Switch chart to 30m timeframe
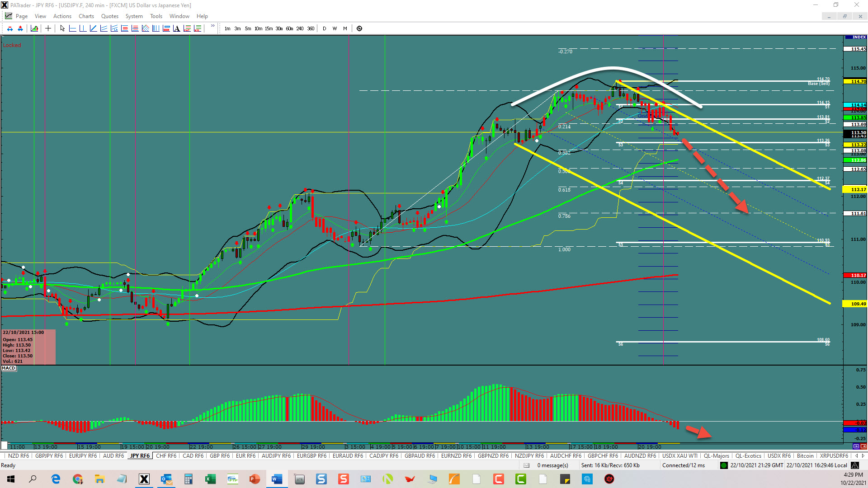Viewport: 868px width, 488px height. (279, 28)
